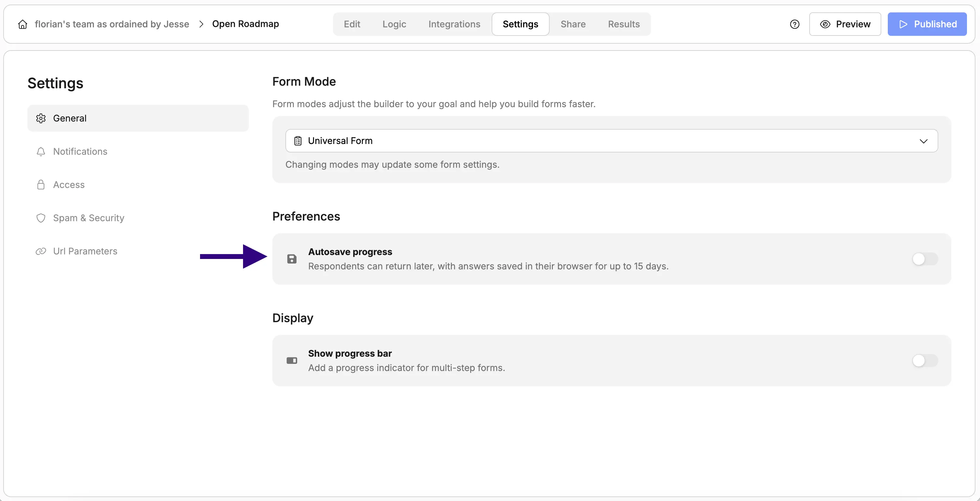This screenshot has width=980, height=501.
Task: Click the gear icon beside General
Action: click(x=41, y=118)
